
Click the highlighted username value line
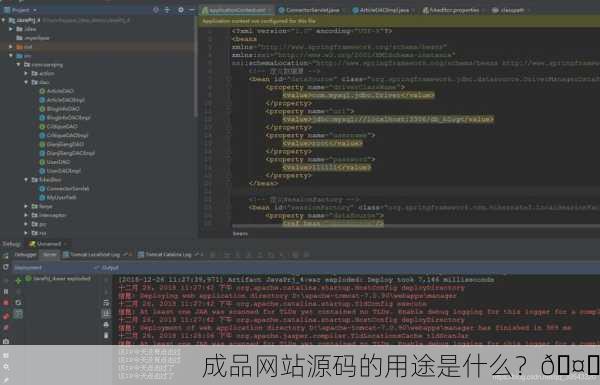[322, 143]
